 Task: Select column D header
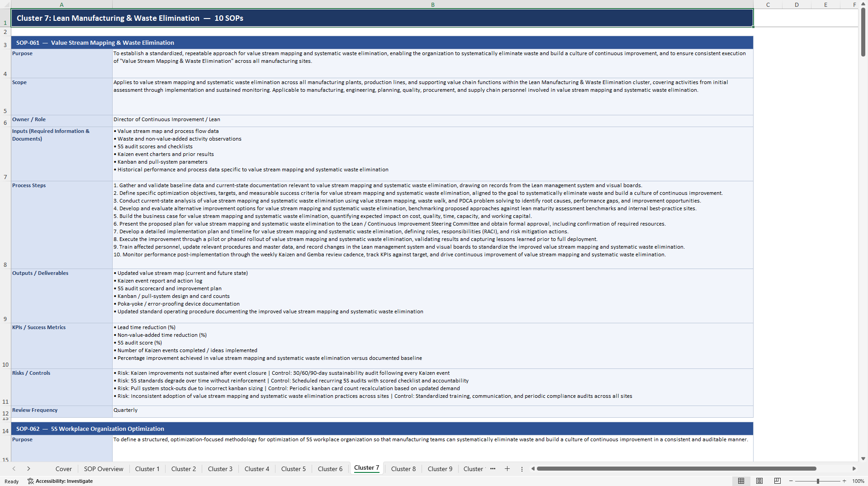[x=797, y=5]
